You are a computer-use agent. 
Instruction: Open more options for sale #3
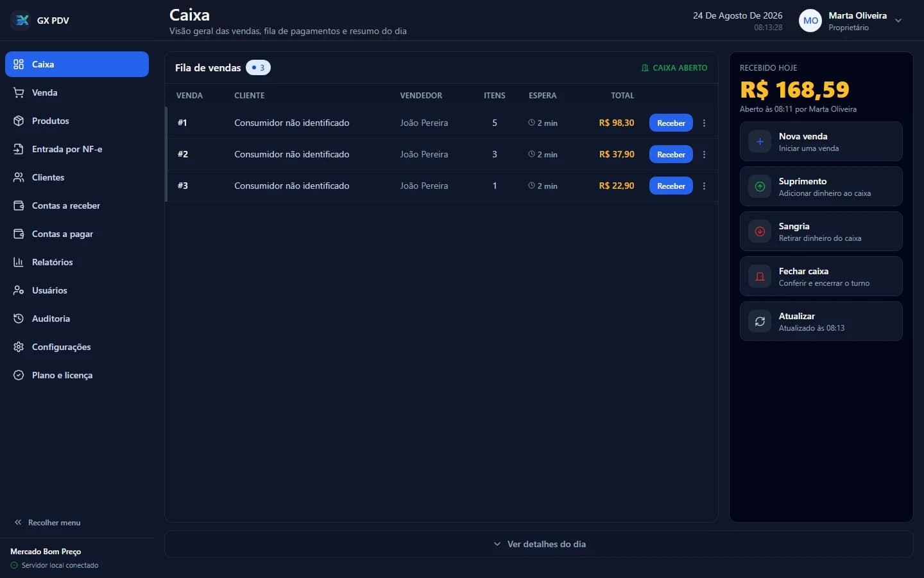pyautogui.click(x=704, y=186)
